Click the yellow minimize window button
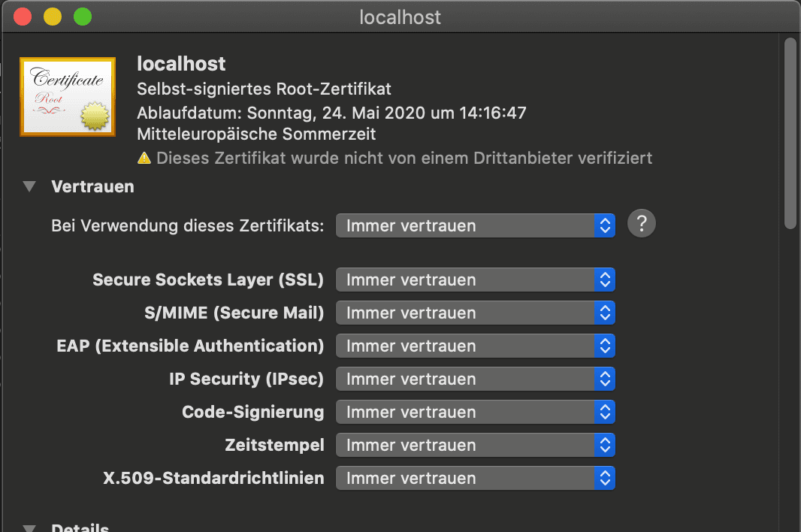Screen dimensions: 801x532 [x=53, y=17]
